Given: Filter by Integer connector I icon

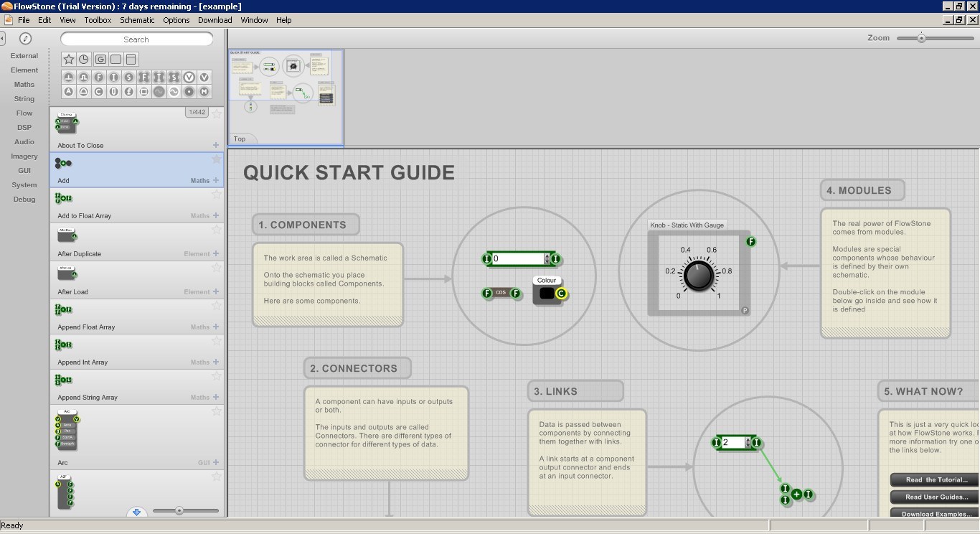Looking at the screenshot, I should pyautogui.click(x=114, y=77).
